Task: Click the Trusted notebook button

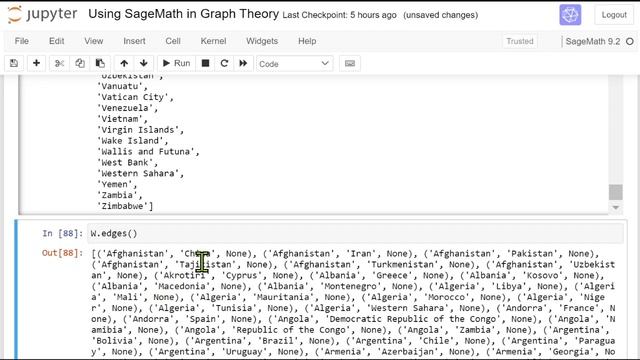Action: (x=520, y=41)
